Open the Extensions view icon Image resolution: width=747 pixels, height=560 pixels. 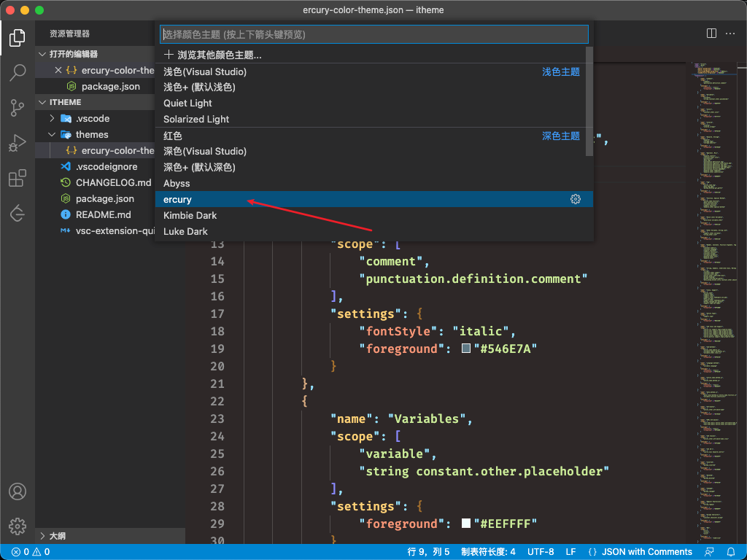tap(18, 179)
